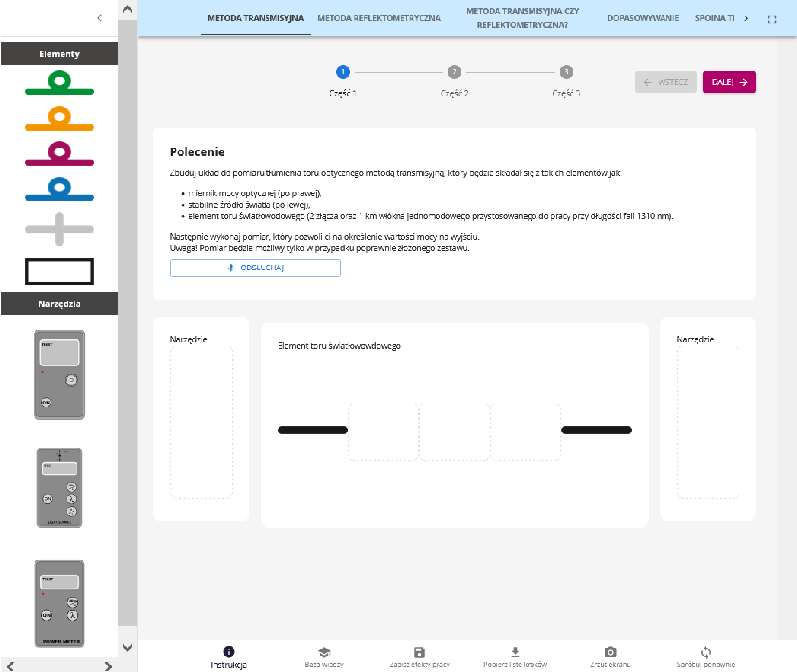Click the DALEJ next button

tap(729, 82)
